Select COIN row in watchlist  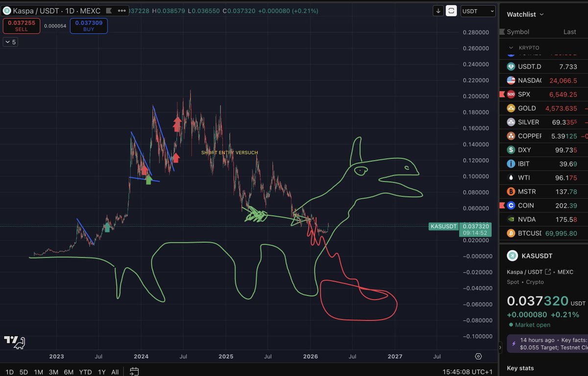coord(543,205)
